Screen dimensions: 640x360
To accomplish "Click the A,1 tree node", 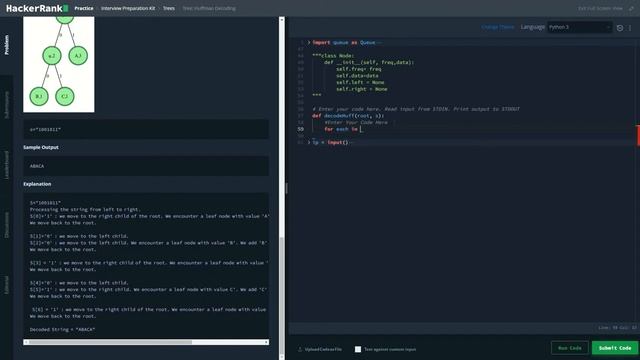I will click(78, 56).
